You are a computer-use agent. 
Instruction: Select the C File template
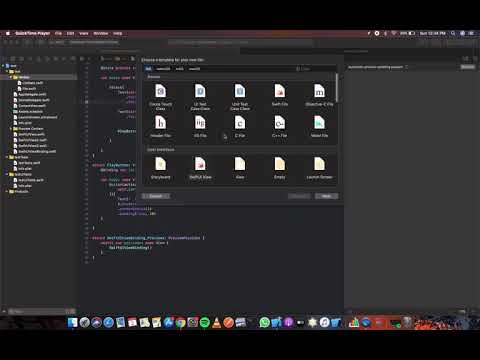(240, 127)
